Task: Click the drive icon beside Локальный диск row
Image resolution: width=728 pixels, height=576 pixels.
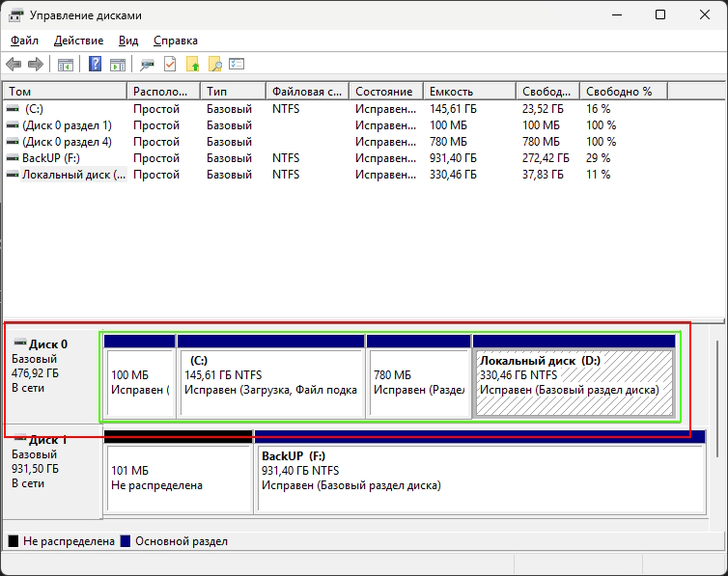Action: pyautogui.click(x=13, y=175)
